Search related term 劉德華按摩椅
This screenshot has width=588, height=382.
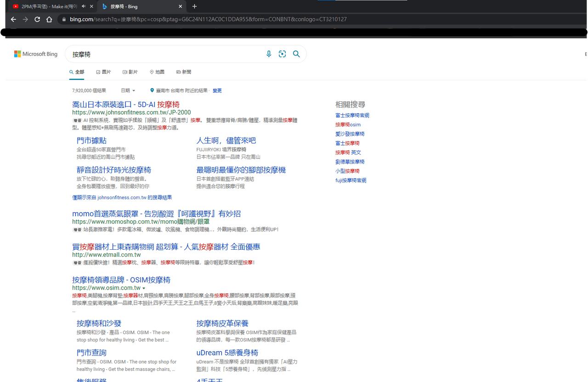click(350, 162)
